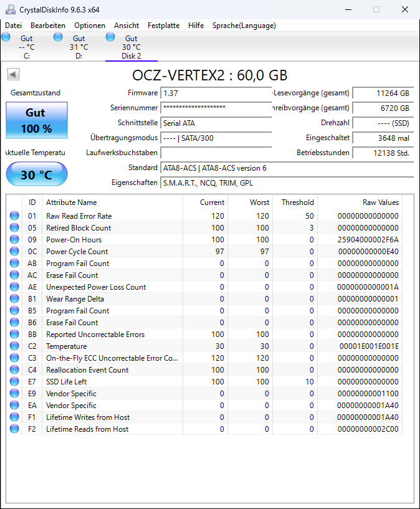Click status orb in B6 Erase Fail Count row

click(14, 322)
